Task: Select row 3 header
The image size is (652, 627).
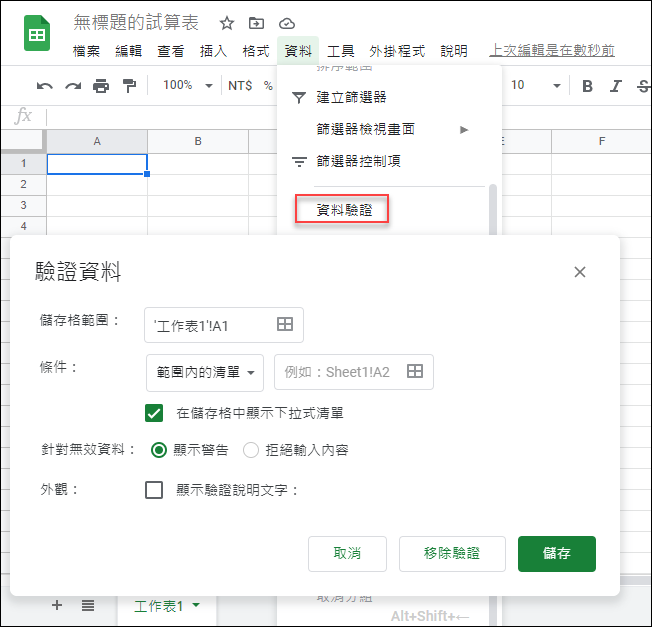Action: 23,205
